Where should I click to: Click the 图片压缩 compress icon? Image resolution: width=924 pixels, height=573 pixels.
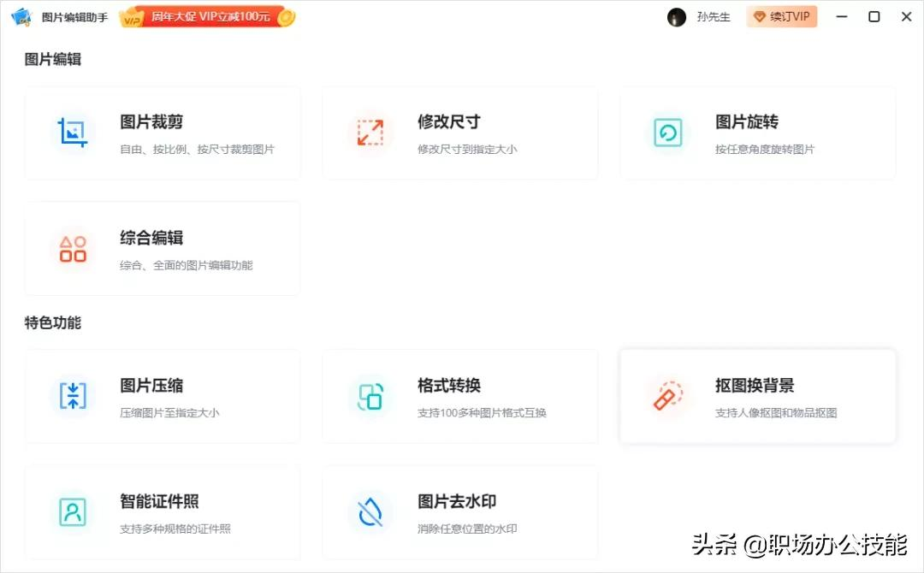tap(73, 396)
